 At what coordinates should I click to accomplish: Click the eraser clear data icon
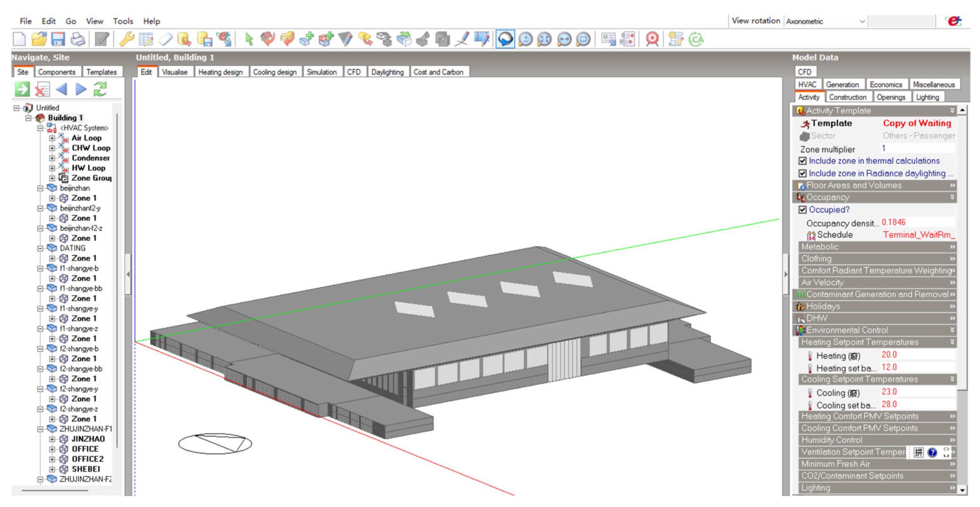(x=166, y=39)
